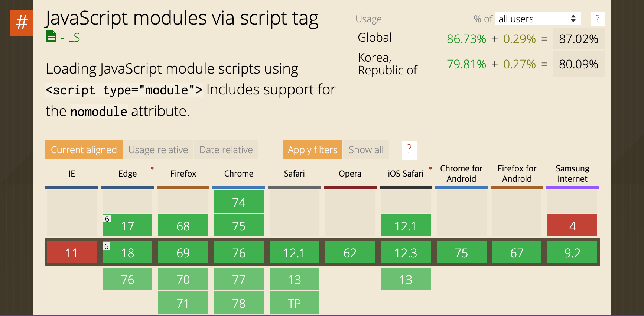The width and height of the screenshot is (644, 316).
Task: Select Safari 13 desktop cell
Action: [295, 279]
